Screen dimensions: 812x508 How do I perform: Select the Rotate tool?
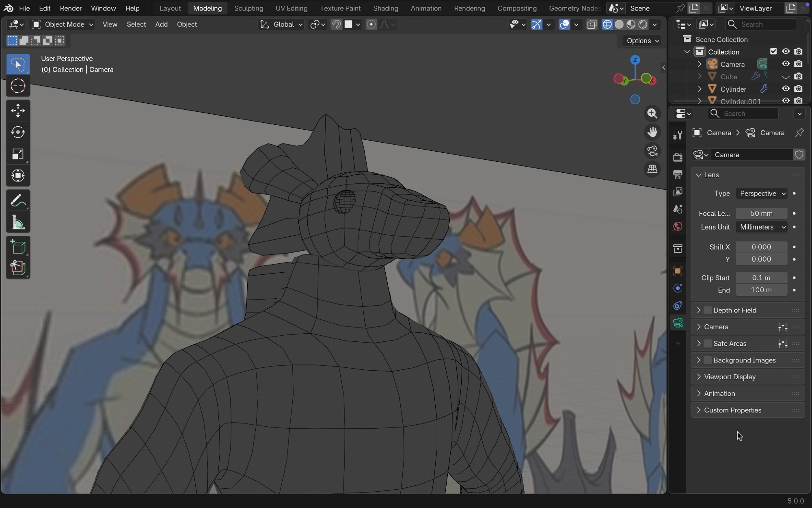[x=18, y=132]
